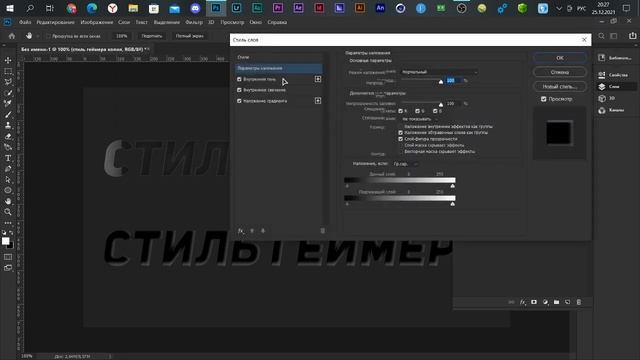The height and width of the screenshot is (360, 640).
Task: Create new group folder icon
Action: pyautogui.click(x=556, y=302)
